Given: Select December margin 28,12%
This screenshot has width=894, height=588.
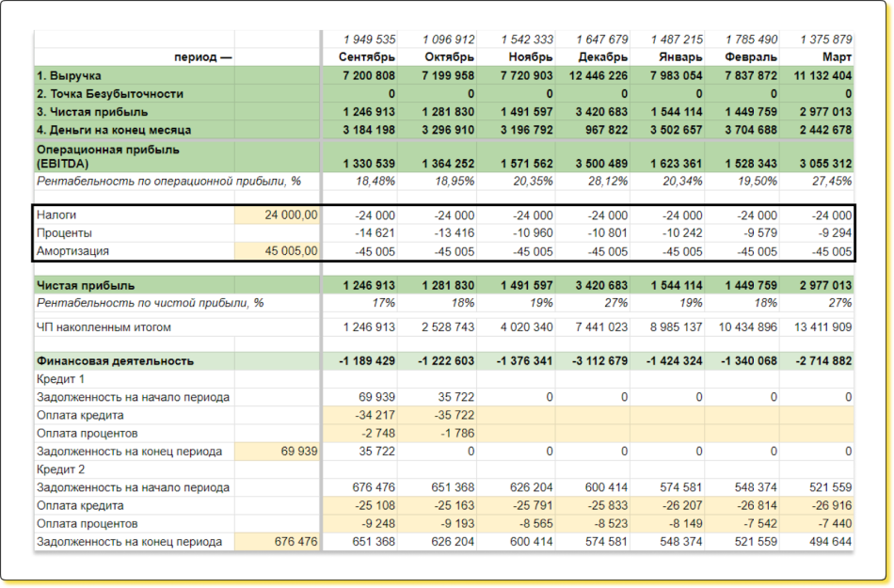Looking at the screenshot, I should [607, 182].
